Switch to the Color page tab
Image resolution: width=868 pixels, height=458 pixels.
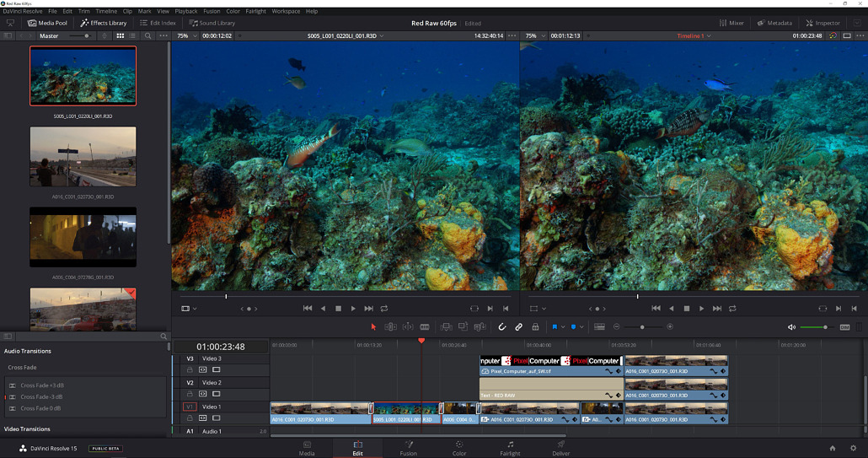[459, 448]
